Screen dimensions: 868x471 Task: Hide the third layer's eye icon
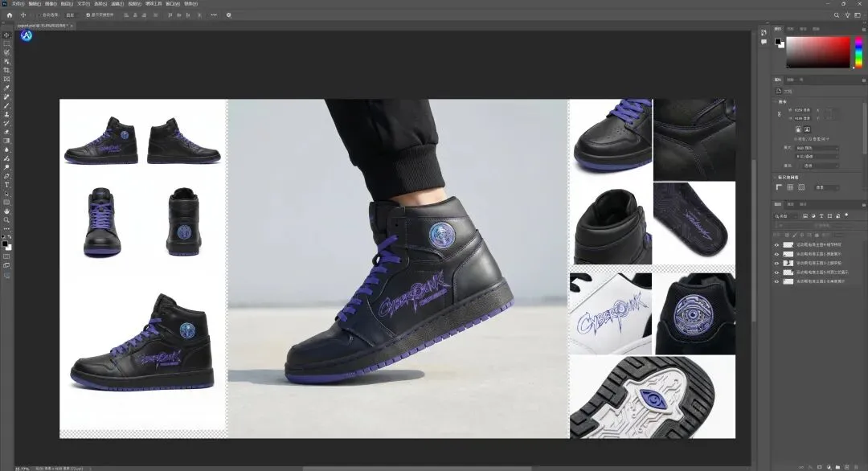click(776, 263)
